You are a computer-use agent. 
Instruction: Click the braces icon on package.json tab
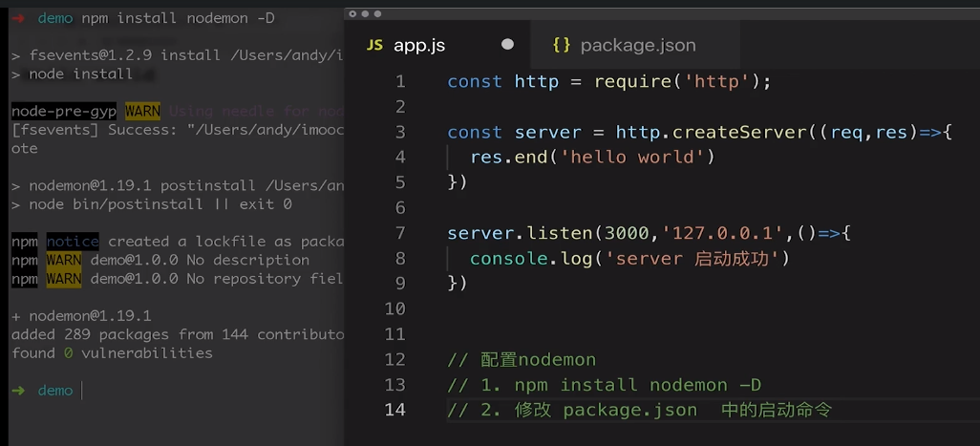point(562,45)
